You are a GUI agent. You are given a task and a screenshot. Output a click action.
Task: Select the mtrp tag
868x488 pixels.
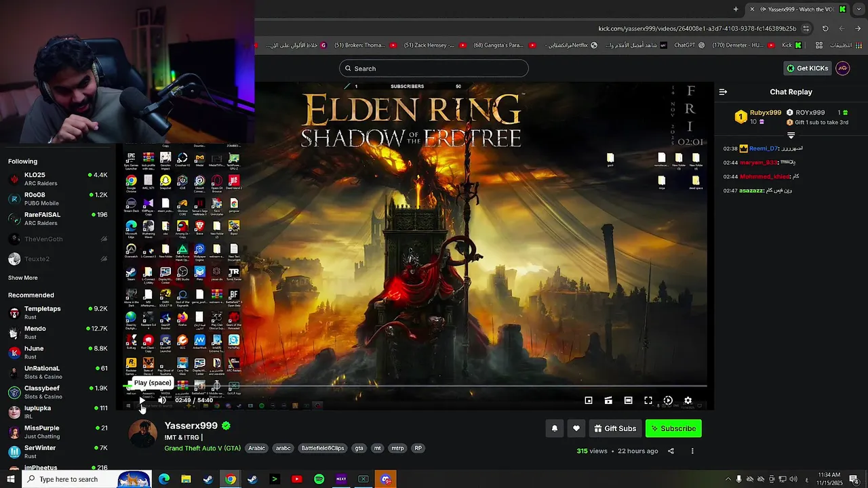click(397, 448)
